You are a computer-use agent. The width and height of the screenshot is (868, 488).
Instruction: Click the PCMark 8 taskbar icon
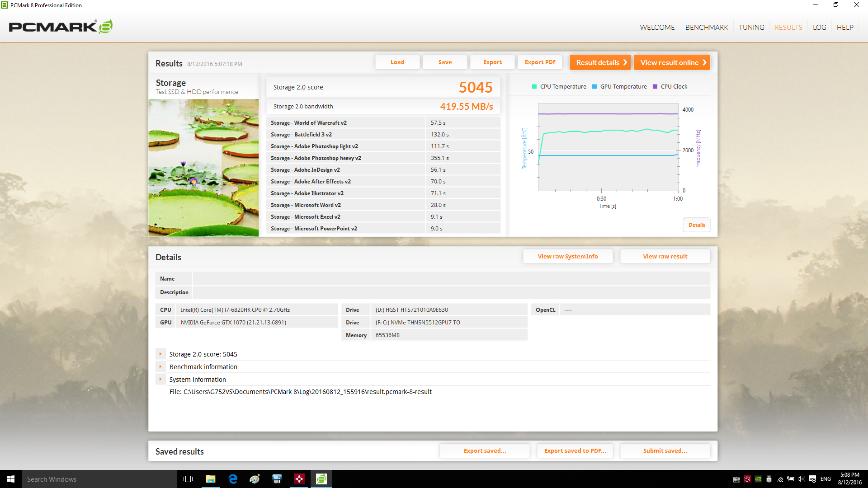[321, 479]
